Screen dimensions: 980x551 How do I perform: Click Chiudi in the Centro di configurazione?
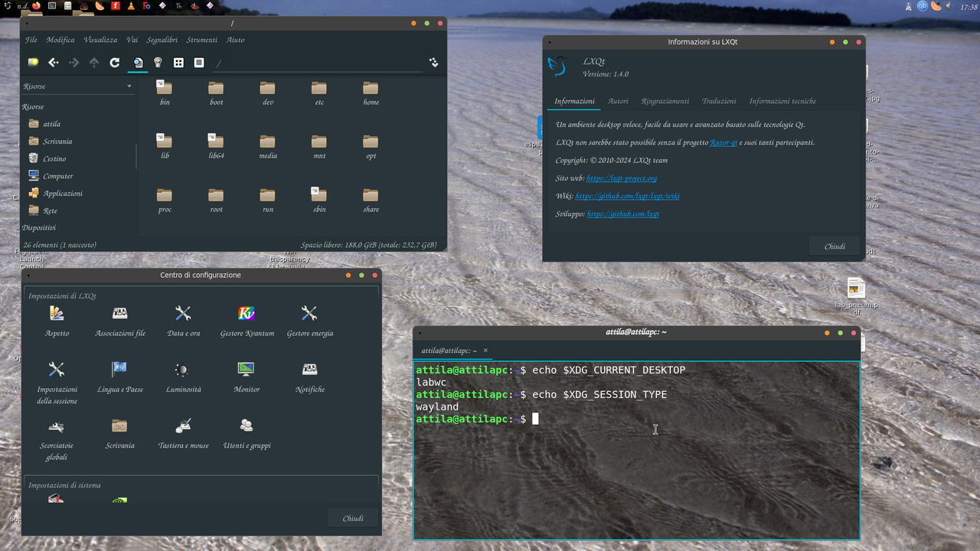pos(353,518)
